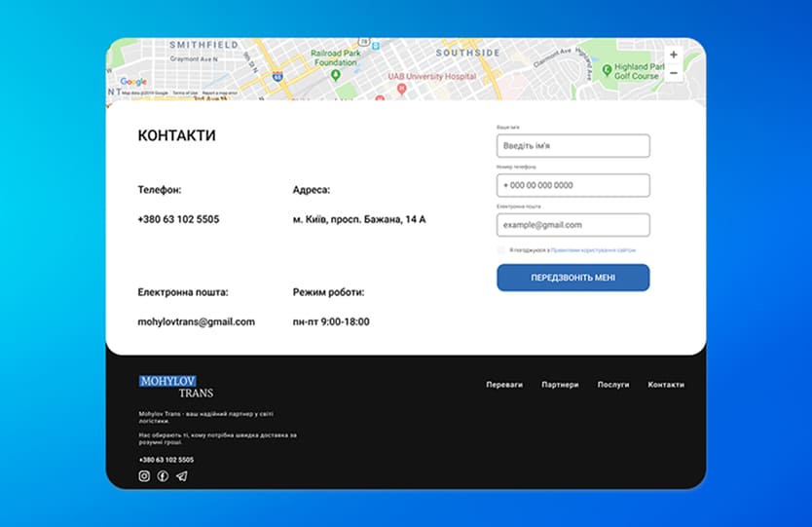Viewport: 812px width, 527px height.
Task: Click the example@gmail.com email field
Action: pyautogui.click(x=572, y=225)
